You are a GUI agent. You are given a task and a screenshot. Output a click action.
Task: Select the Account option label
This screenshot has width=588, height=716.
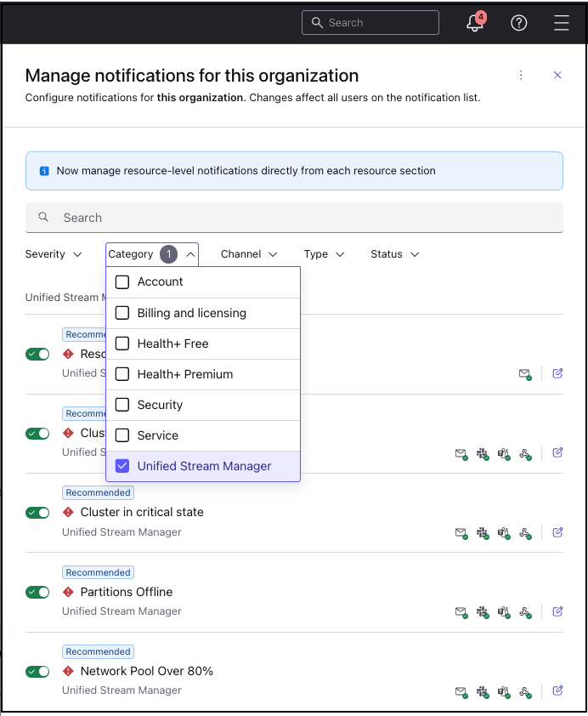click(160, 281)
